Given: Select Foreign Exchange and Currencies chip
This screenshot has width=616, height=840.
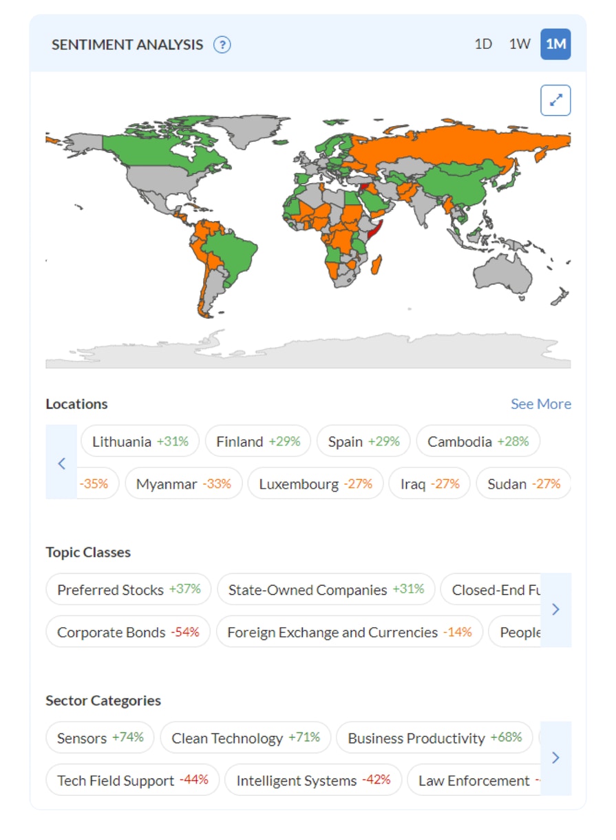Looking at the screenshot, I should pos(350,632).
